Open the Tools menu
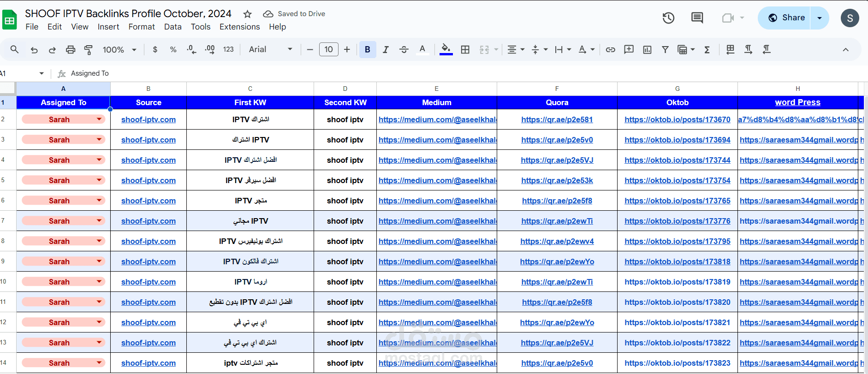868x374 pixels. tap(201, 27)
